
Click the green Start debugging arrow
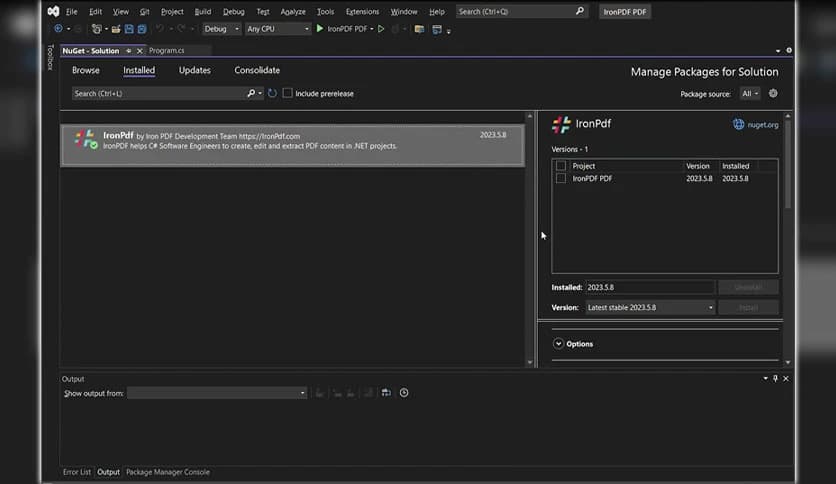tap(320, 29)
